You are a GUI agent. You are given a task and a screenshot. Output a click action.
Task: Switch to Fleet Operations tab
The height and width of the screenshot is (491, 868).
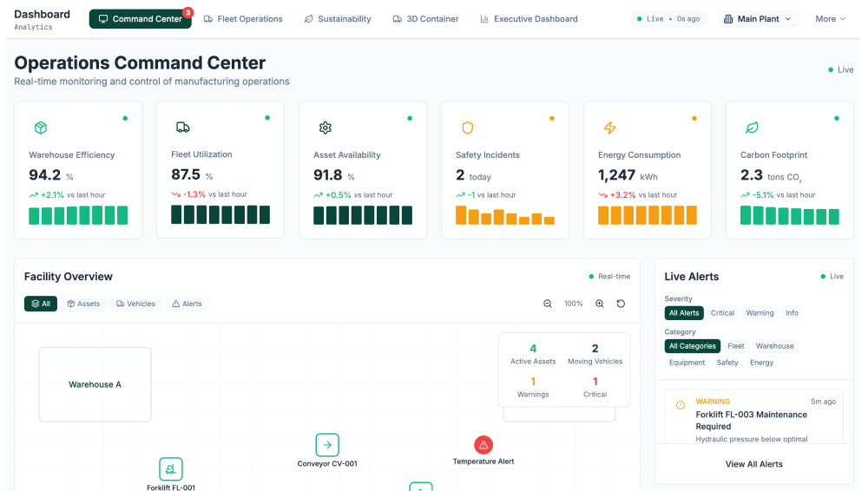243,19
